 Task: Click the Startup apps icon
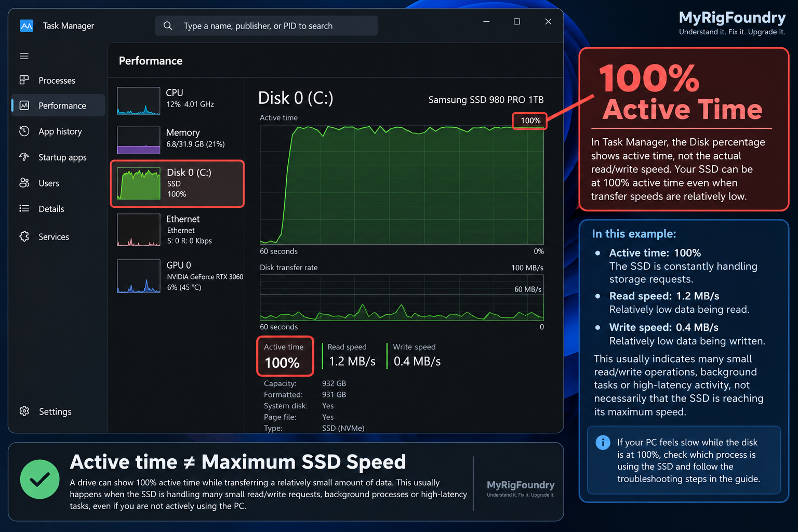tap(24, 157)
